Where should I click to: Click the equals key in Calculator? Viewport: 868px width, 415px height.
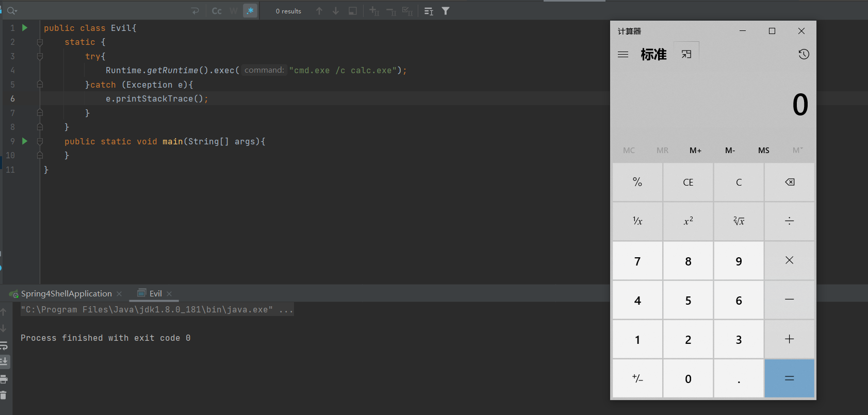[x=790, y=378]
